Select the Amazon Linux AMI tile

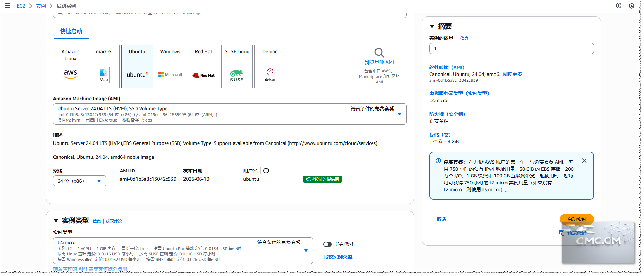71,67
